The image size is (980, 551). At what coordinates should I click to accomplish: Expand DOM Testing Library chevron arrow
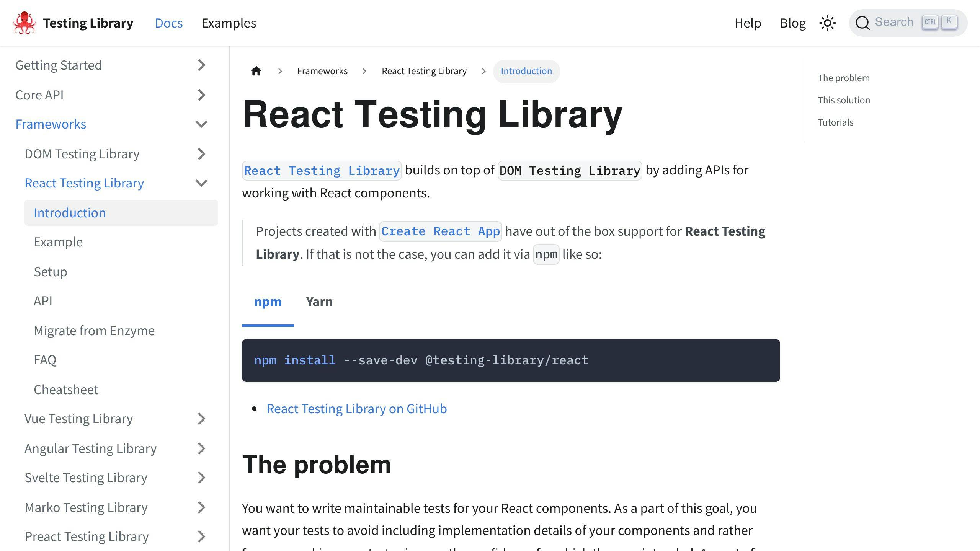(201, 154)
